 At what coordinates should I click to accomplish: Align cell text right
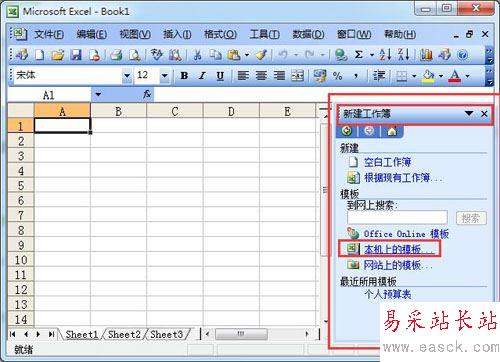coord(279,76)
